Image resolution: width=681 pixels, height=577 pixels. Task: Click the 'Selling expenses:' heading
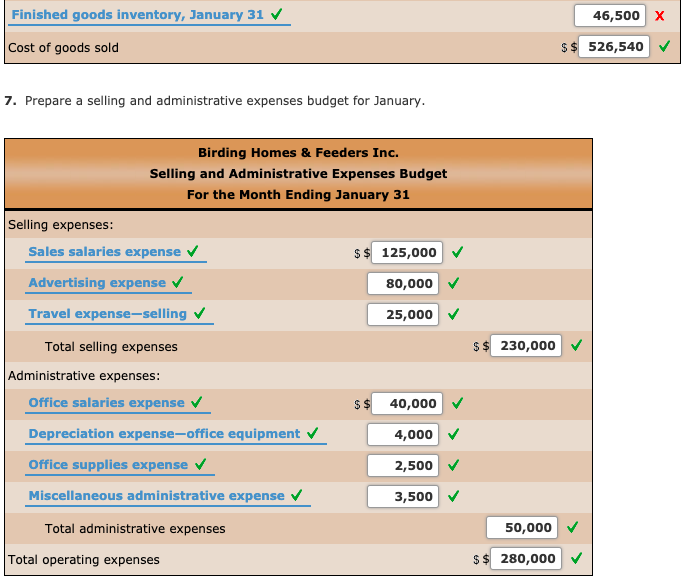click(x=61, y=224)
